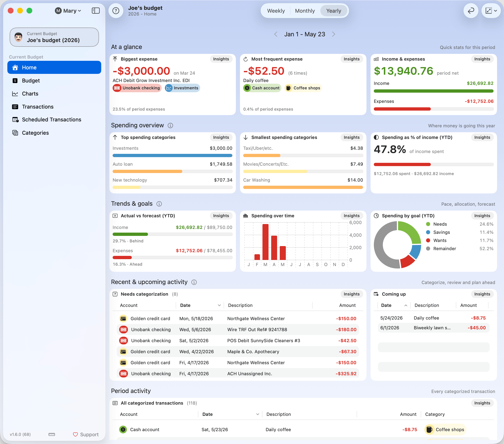Open the help question mark icon
This screenshot has width=504, height=444.
(116, 11)
